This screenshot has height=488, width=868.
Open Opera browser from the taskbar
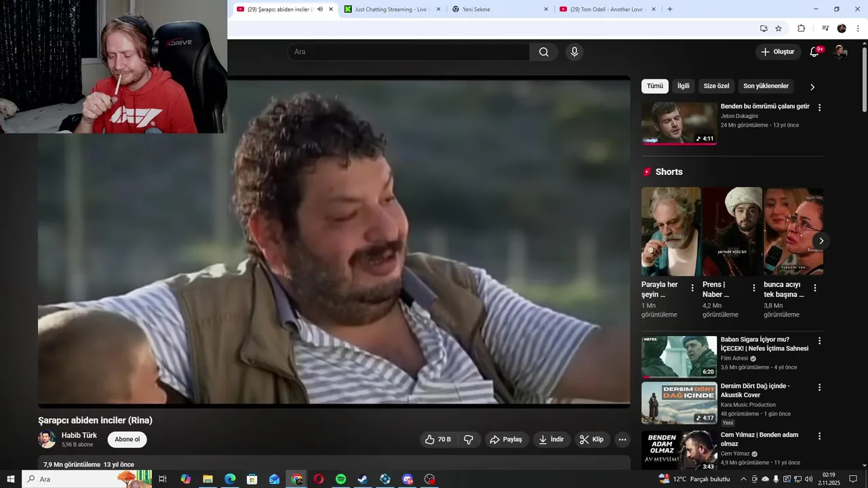coord(319,479)
